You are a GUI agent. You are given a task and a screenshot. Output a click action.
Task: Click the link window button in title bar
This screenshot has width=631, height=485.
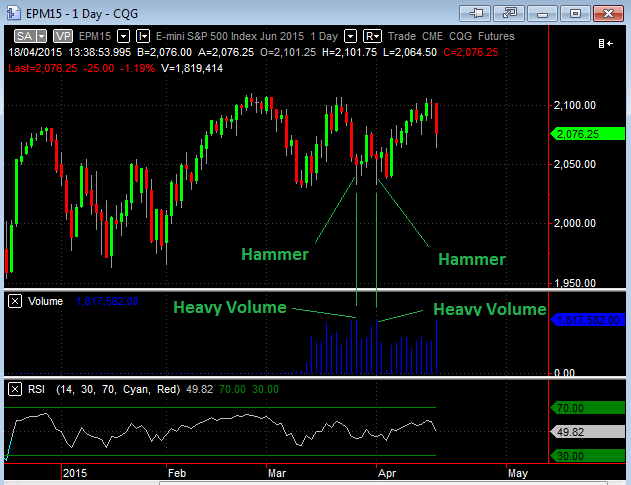(x=509, y=13)
